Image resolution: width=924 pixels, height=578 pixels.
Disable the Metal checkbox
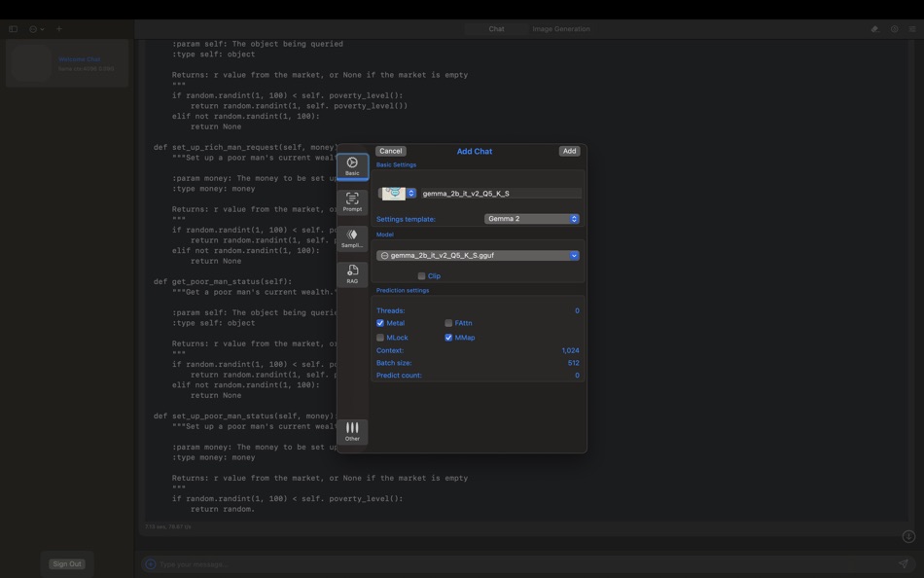coord(380,322)
